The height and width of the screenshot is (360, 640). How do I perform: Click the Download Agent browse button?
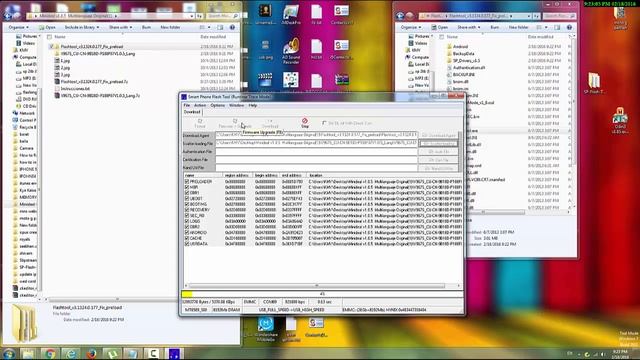[438, 135]
